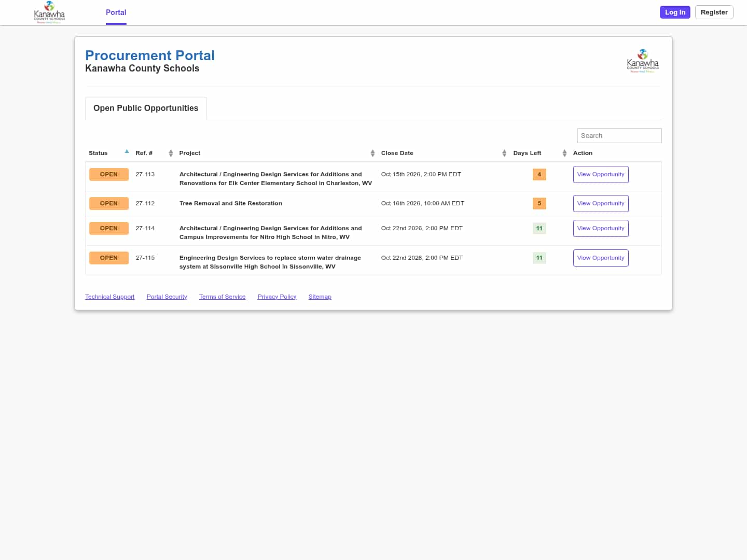The height and width of the screenshot is (560, 747).
Task: Open the Privacy Policy link
Action: pyautogui.click(x=277, y=297)
